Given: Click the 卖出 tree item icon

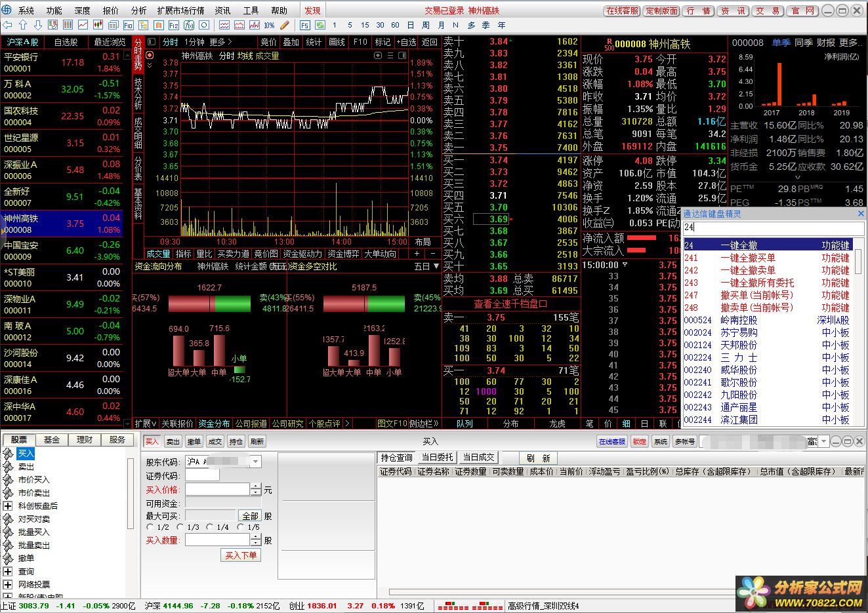Looking at the screenshot, I should [8, 467].
